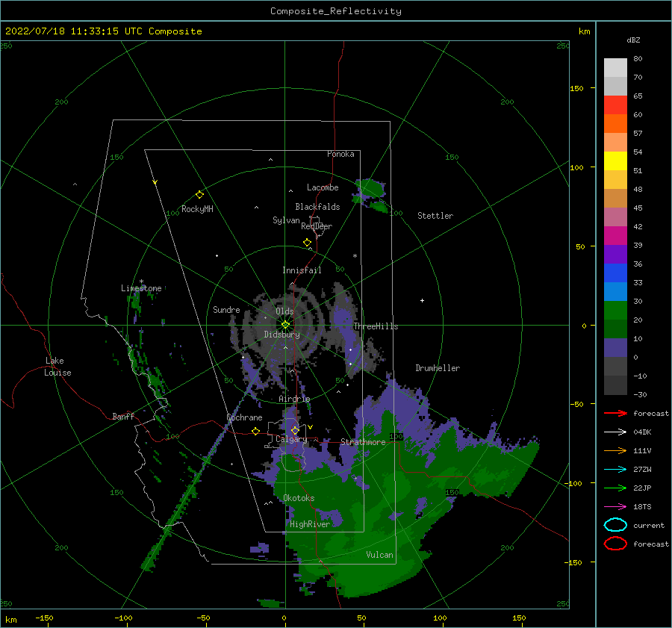Click the Olds town label
This screenshot has height=628, width=672.
284,311
